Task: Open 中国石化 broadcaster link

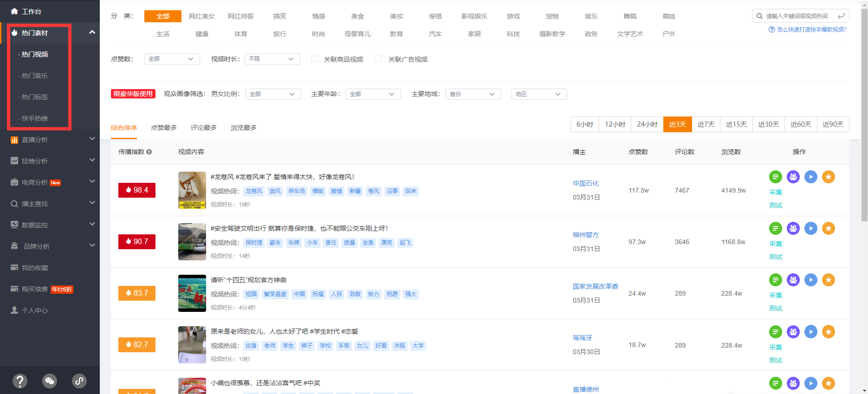Action: 586,183
